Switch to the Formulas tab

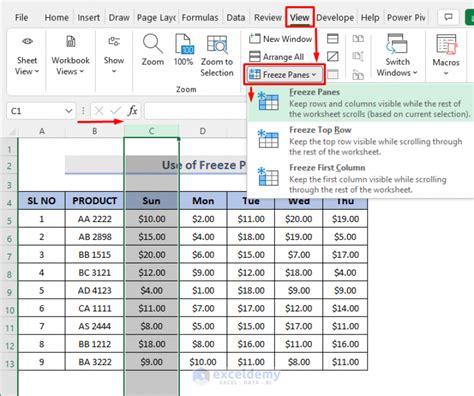coord(200,17)
